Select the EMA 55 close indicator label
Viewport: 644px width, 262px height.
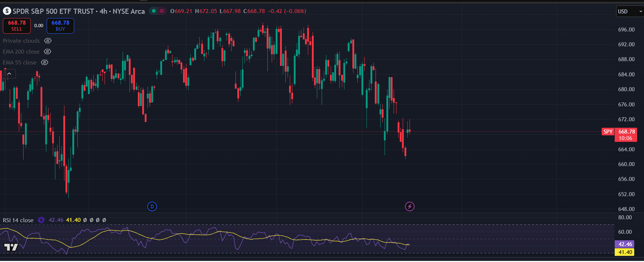[20, 63]
